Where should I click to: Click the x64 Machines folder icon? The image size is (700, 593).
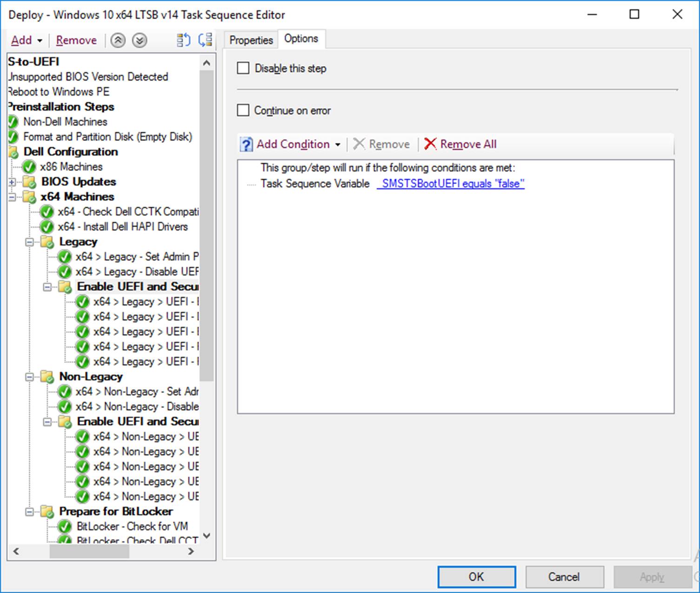coord(29,197)
